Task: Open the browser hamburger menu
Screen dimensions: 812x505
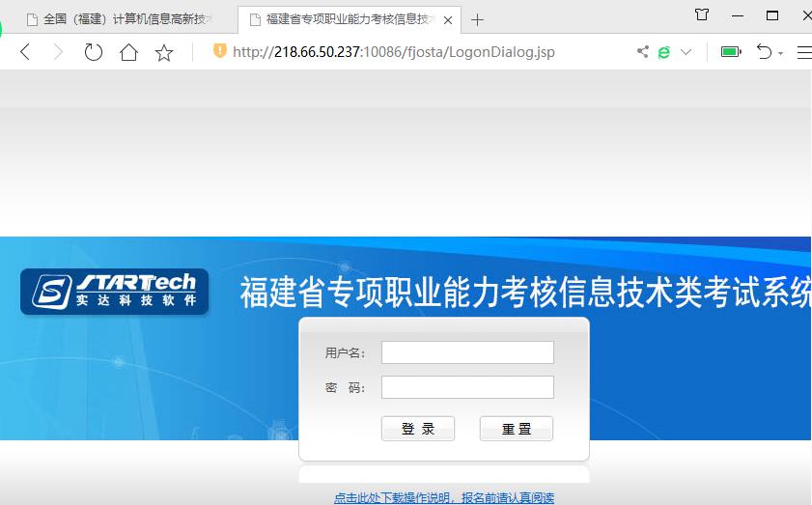Action: point(804,52)
